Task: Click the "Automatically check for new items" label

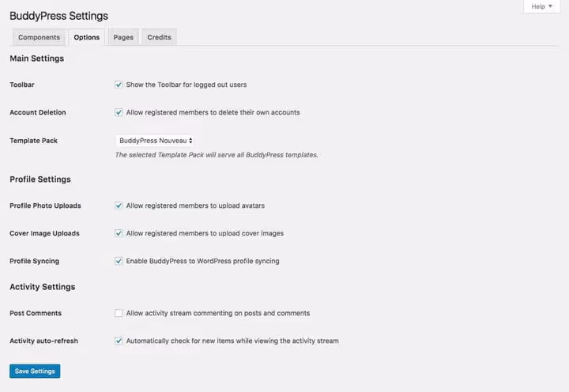Action: pos(232,341)
